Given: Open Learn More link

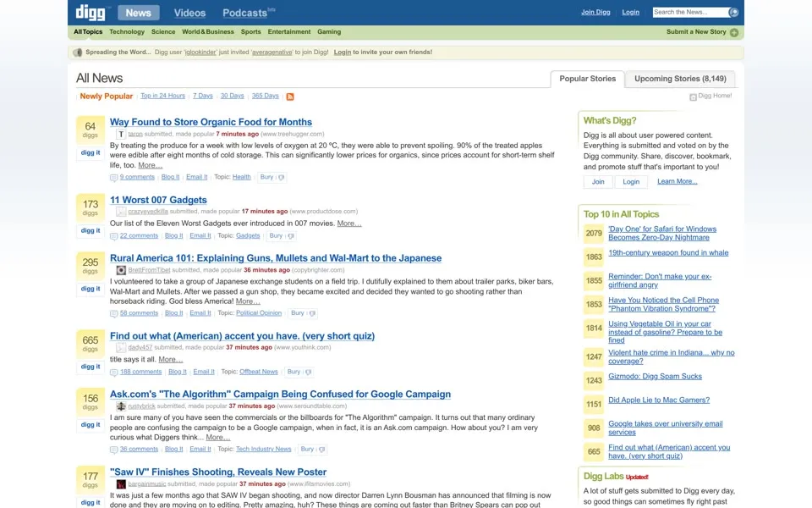Looking at the screenshot, I should (677, 181).
